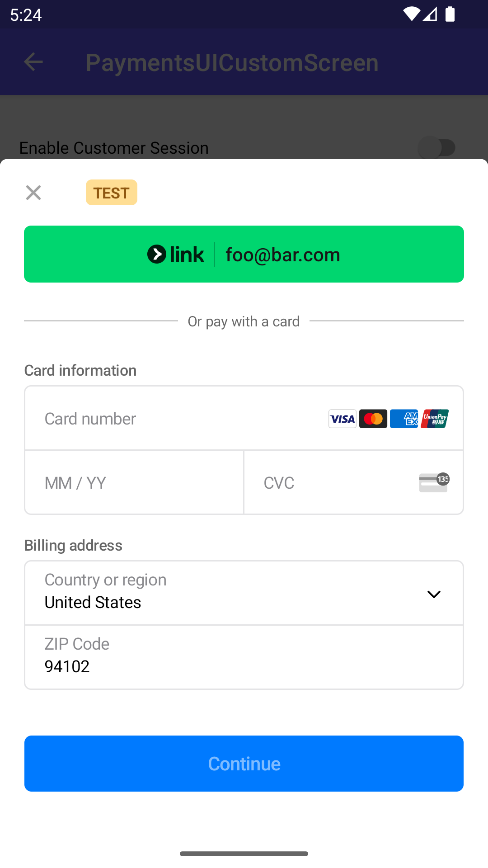
Task: Expand the Country or region dropdown
Action: click(x=226, y=593)
